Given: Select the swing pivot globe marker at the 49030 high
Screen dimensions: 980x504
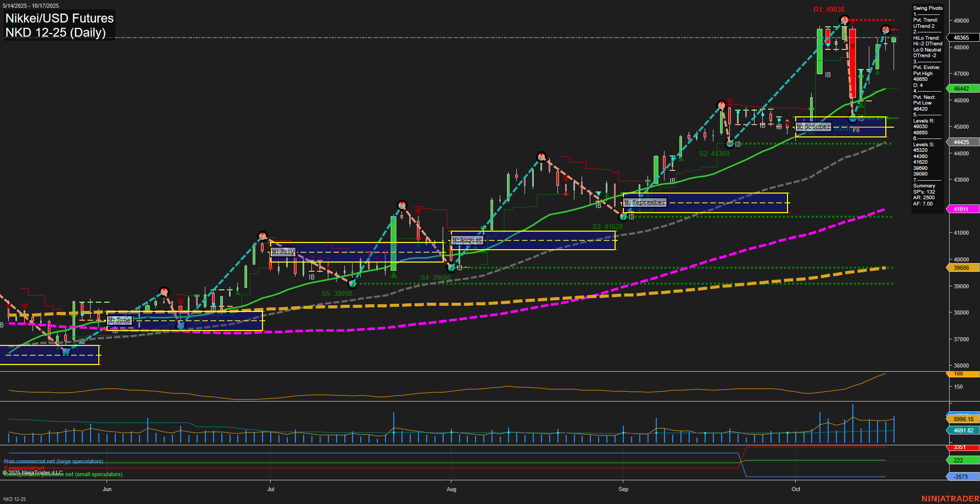Looking at the screenshot, I should [843, 19].
